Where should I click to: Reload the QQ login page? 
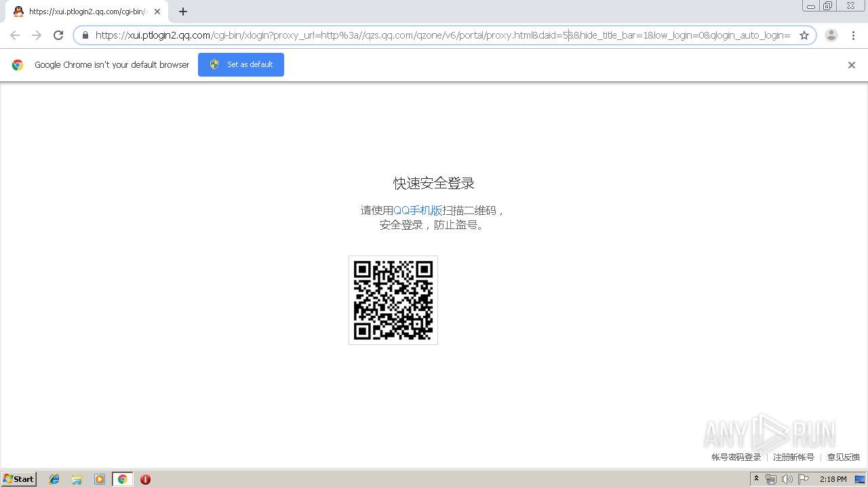(x=58, y=35)
